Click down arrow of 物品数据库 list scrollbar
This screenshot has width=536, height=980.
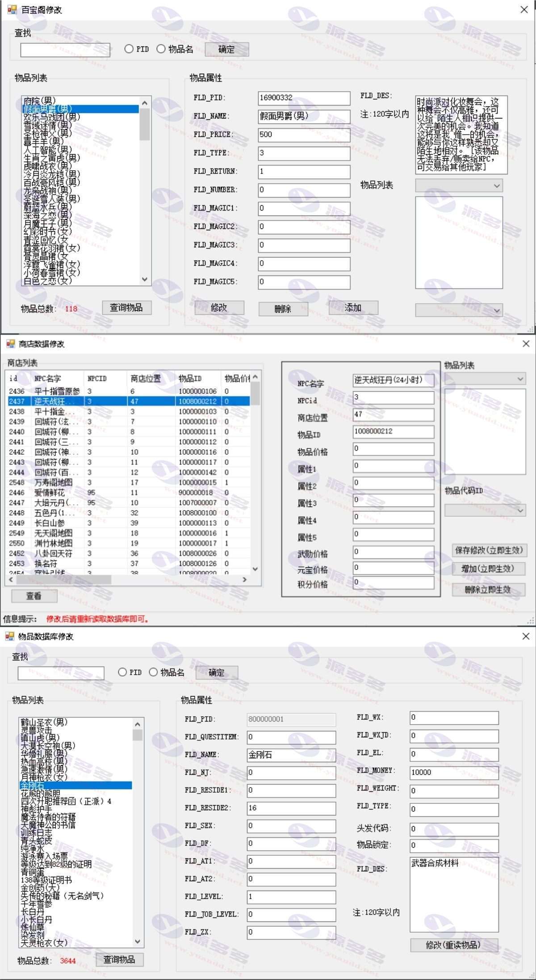tap(138, 941)
